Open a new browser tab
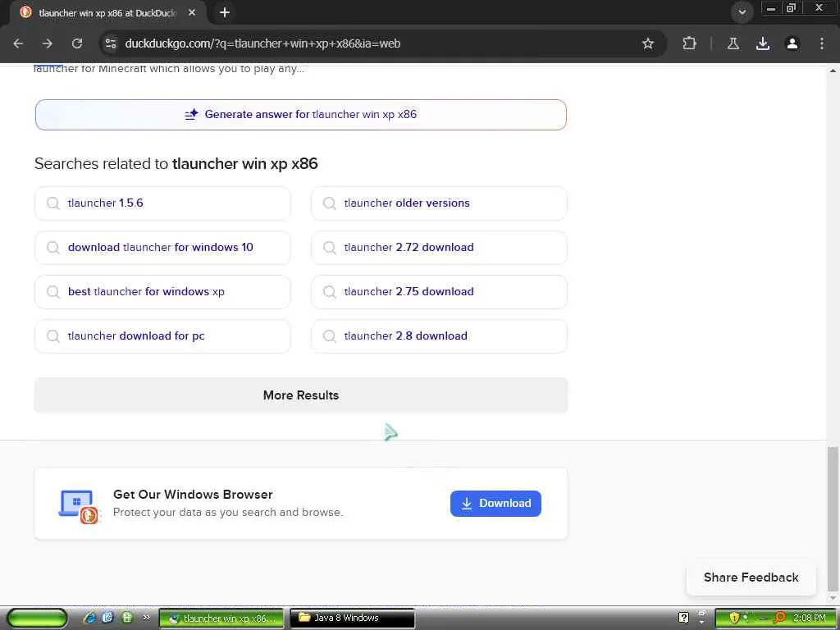Image resolution: width=840 pixels, height=630 pixels. click(x=225, y=12)
